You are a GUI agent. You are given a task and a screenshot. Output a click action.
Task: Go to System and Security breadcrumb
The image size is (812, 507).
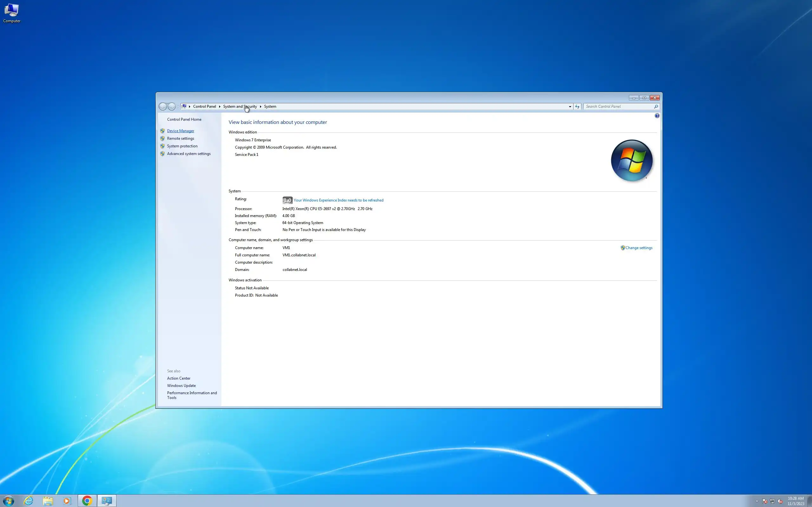[x=239, y=107]
